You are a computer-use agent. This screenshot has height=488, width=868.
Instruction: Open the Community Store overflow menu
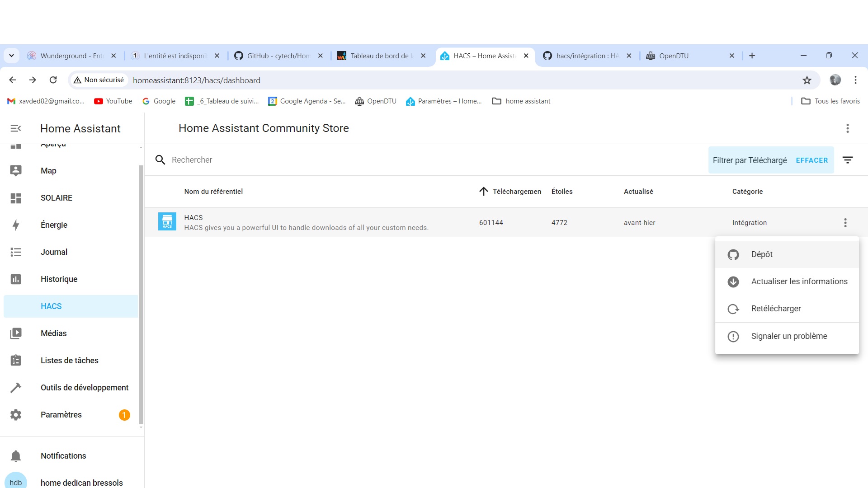[848, 128]
